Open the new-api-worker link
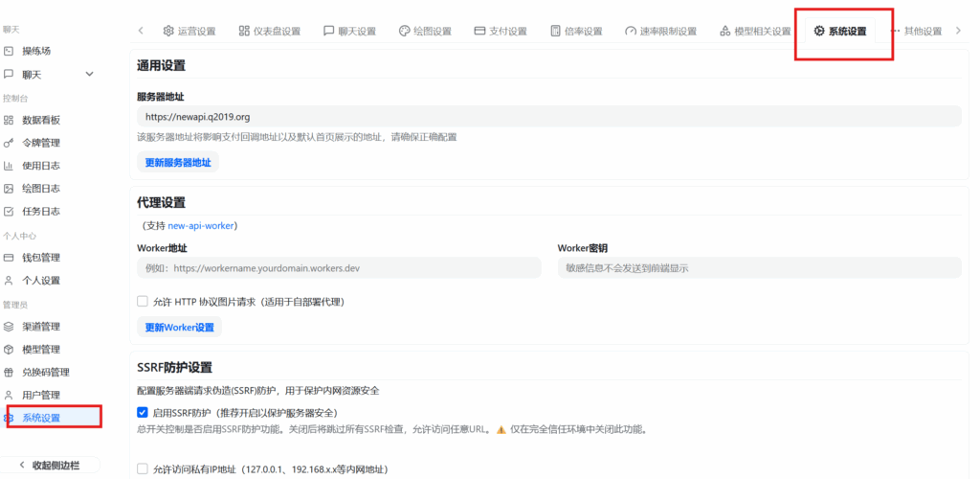This screenshot has width=980, height=479. [202, 226]
